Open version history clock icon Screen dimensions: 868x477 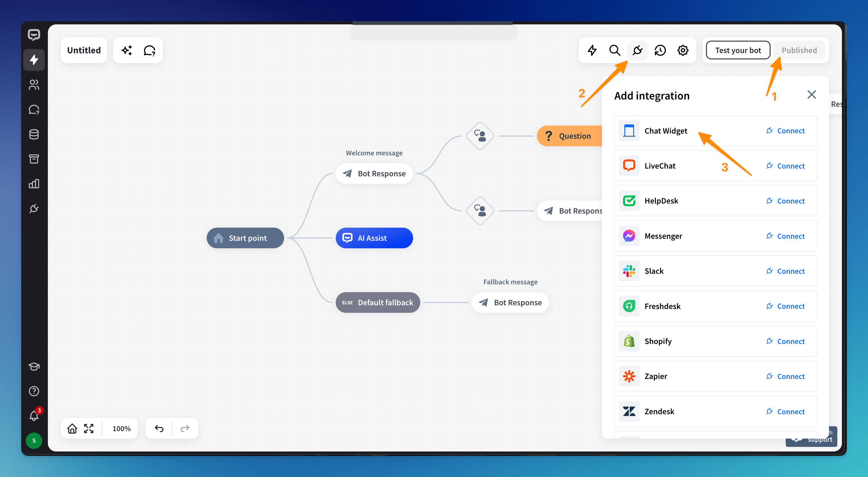click(660, 50)
